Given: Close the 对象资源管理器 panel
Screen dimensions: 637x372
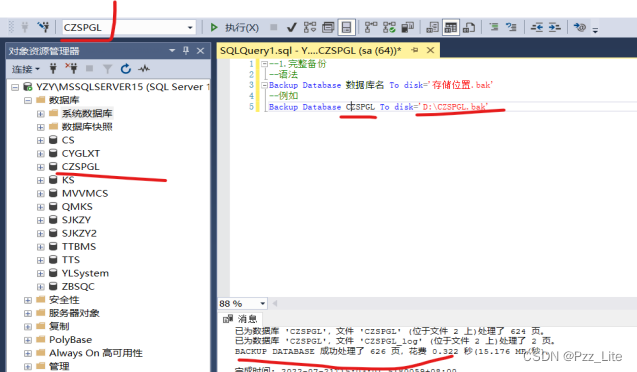Looking at the screenshot, I should pos(200,51).
